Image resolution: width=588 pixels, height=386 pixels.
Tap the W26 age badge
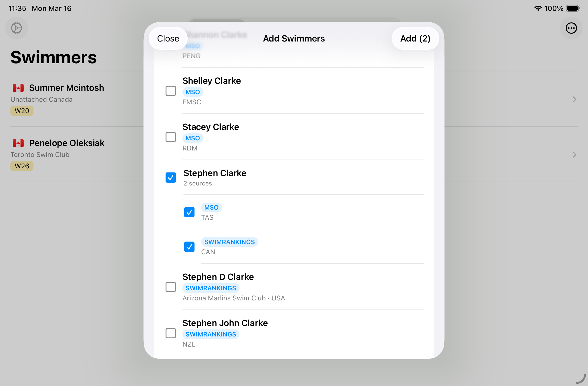pos(22,166)
